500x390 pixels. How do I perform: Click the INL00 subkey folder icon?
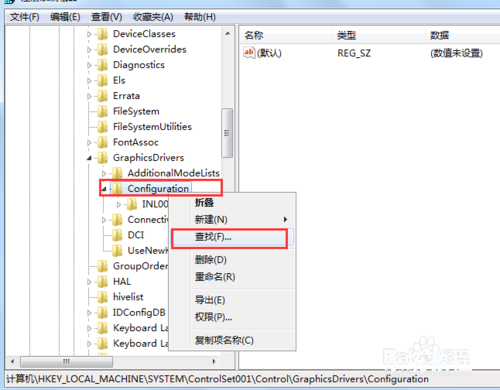click(132, 204)
